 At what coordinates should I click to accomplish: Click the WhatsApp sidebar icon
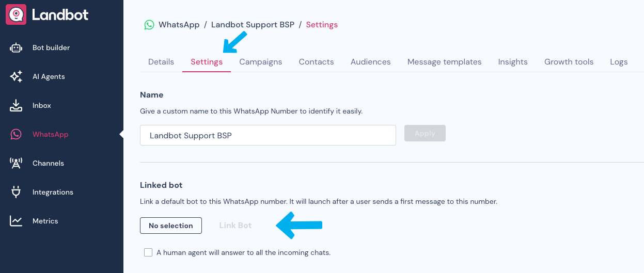[x=16, y=135]
